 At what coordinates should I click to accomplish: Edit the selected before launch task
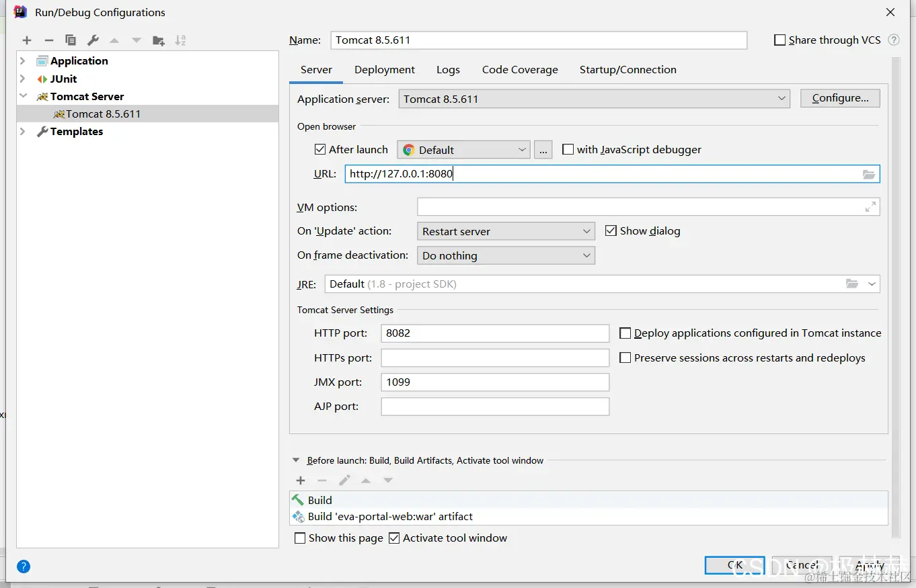coord(344,480)
